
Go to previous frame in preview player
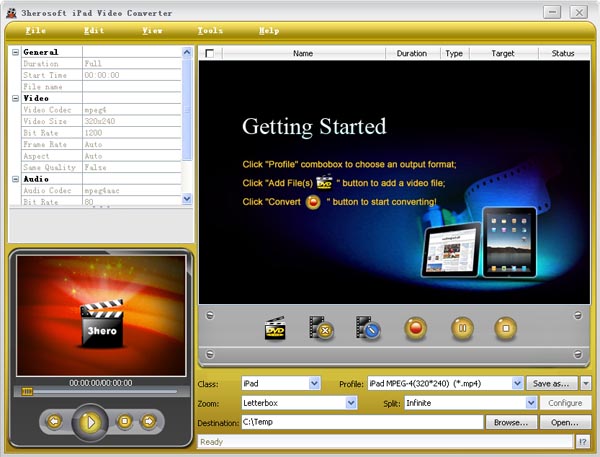pyautogui.click(x=54, y=421)
